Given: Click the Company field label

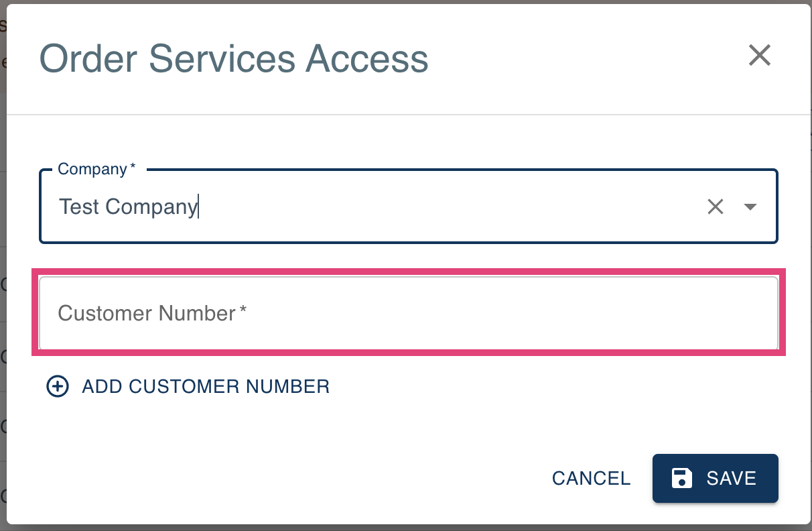Looking at the screenshot, I should pos(96,169).
